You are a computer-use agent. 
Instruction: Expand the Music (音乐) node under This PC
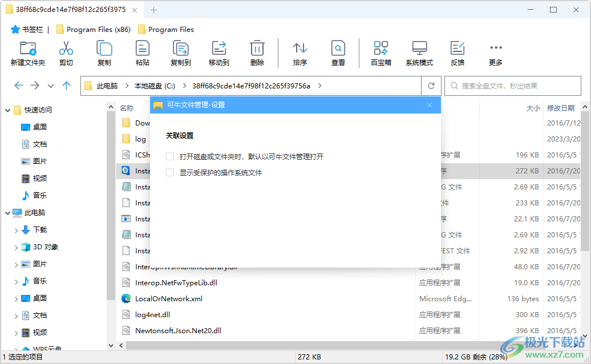coord(16,281)
